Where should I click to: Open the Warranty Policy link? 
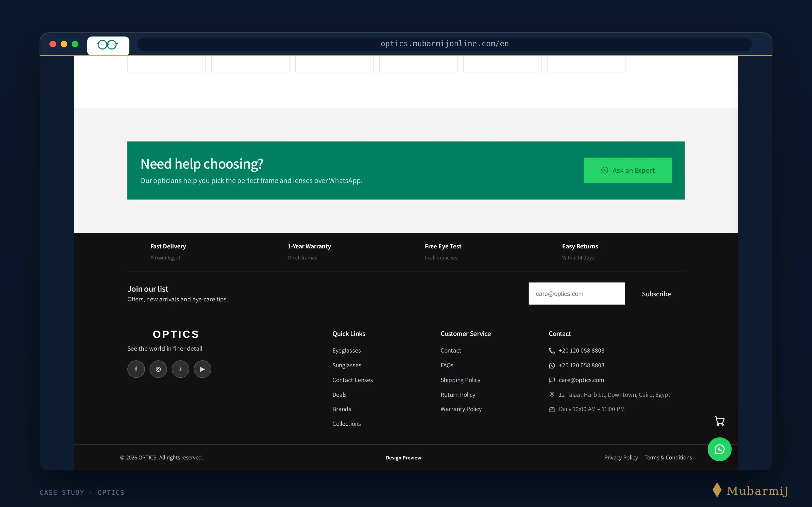coord(461,409)
